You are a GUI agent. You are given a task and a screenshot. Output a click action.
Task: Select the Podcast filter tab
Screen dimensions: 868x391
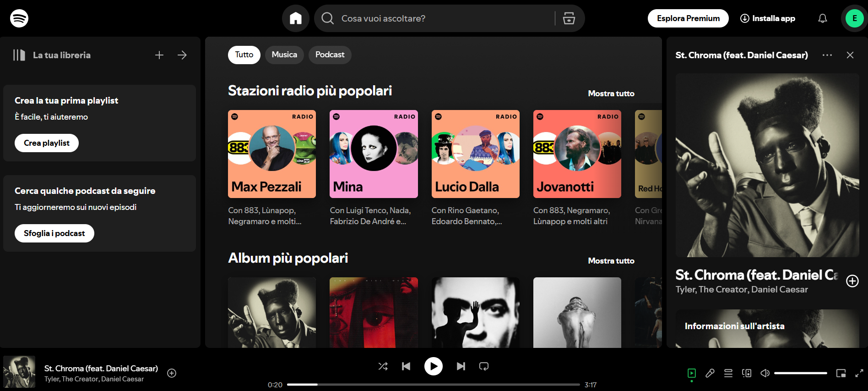(x=330, y=55)
